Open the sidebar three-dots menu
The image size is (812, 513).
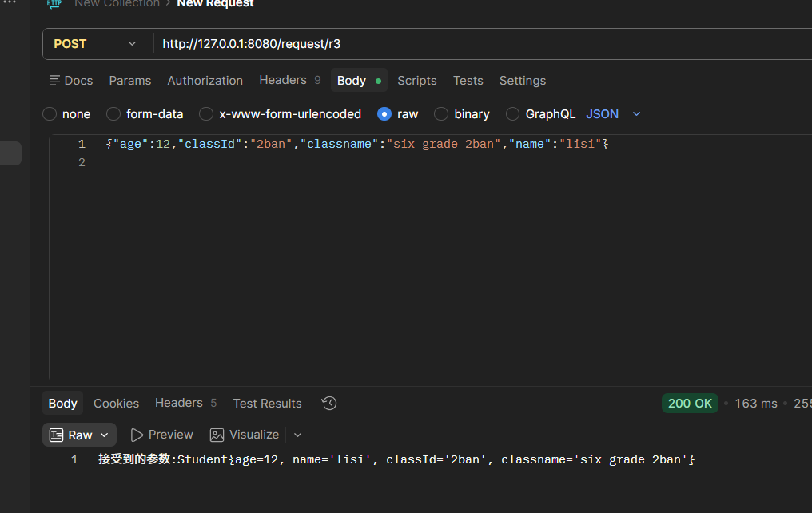click(10, 2)
